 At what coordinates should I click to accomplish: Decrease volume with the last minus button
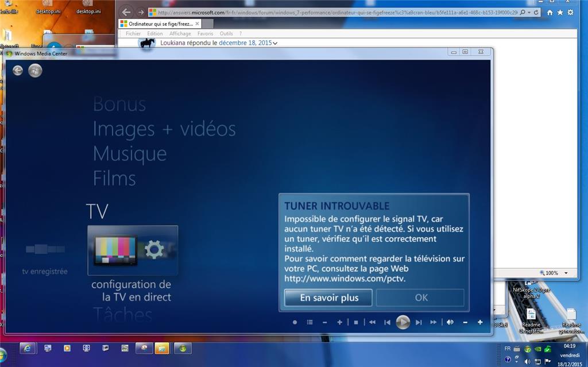465,322
